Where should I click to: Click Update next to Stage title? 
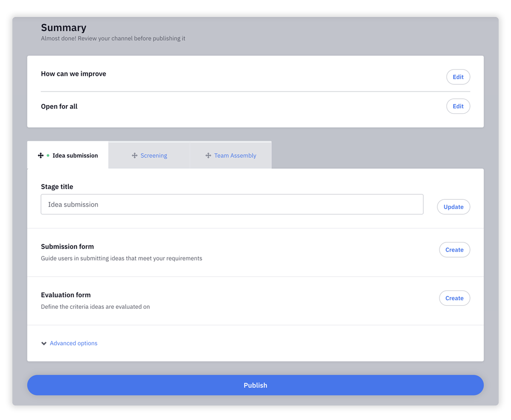[x=454, y=207]
